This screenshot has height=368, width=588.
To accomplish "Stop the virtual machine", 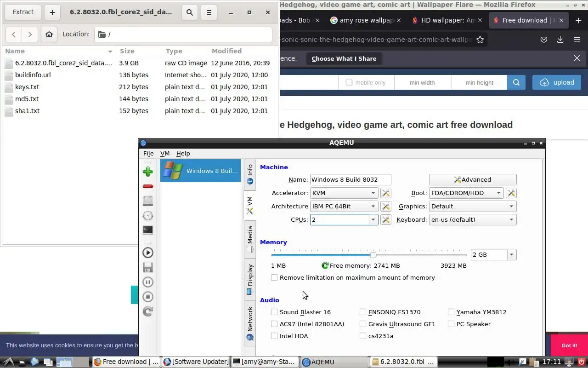I will [147, 297].
